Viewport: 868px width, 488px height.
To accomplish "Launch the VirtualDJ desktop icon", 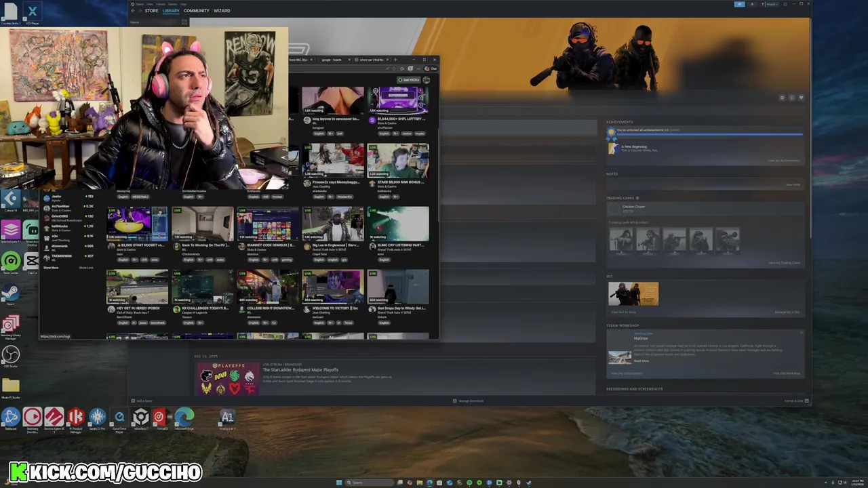I will 162,418.
